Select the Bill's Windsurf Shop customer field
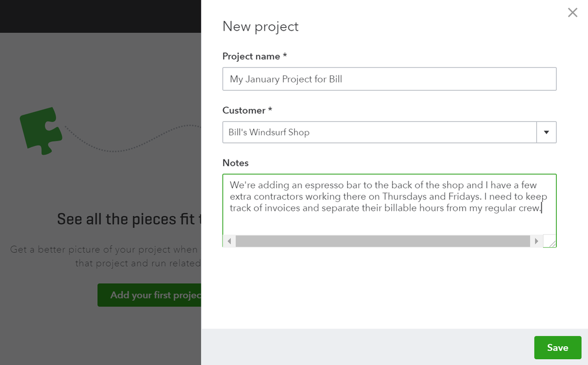 click(x=380, y=132)
